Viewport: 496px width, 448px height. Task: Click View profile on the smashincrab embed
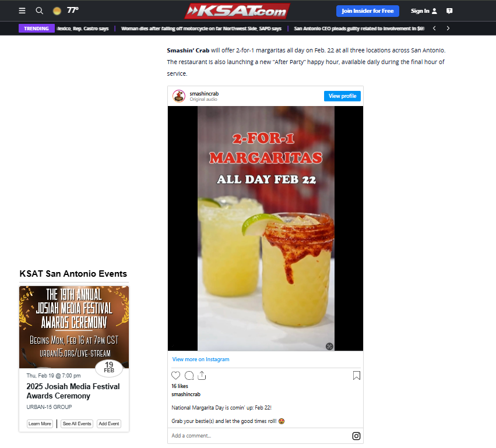[x=342, y=96]
